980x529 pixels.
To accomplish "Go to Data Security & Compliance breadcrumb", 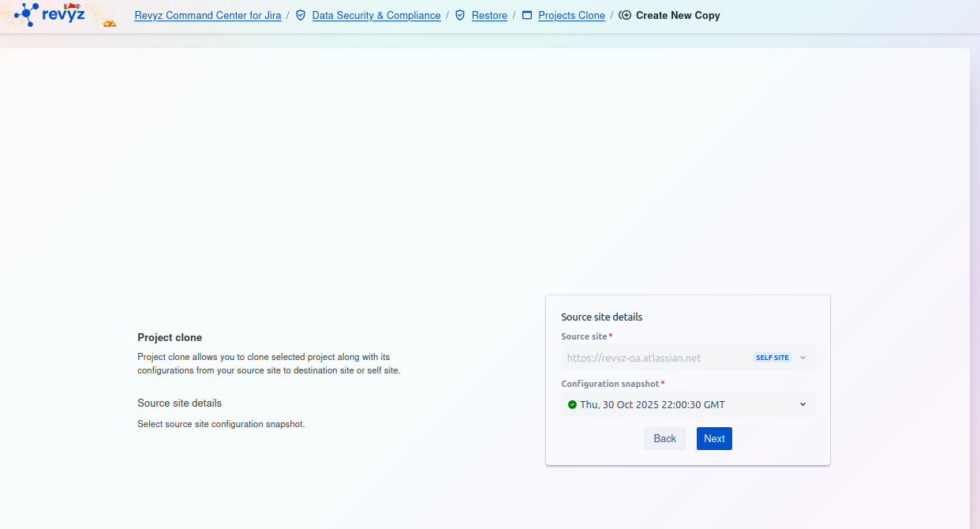I will coord(376,15).
